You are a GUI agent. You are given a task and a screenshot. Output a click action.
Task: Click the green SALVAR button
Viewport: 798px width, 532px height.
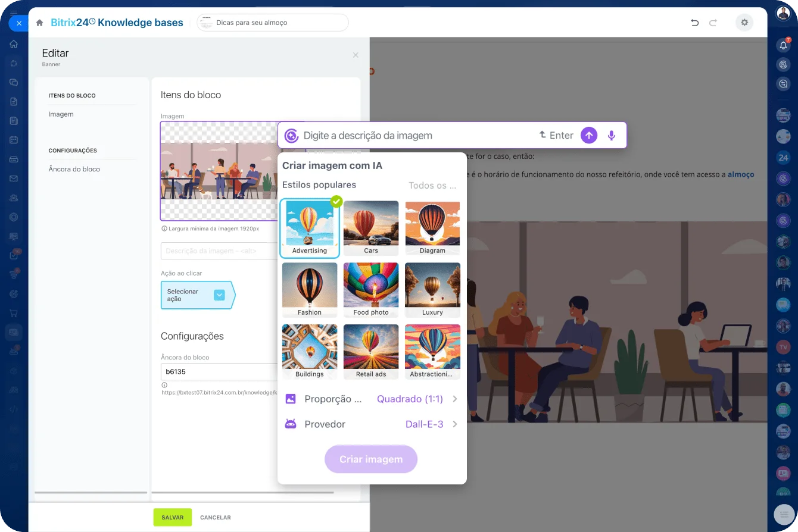pos(173,517)
